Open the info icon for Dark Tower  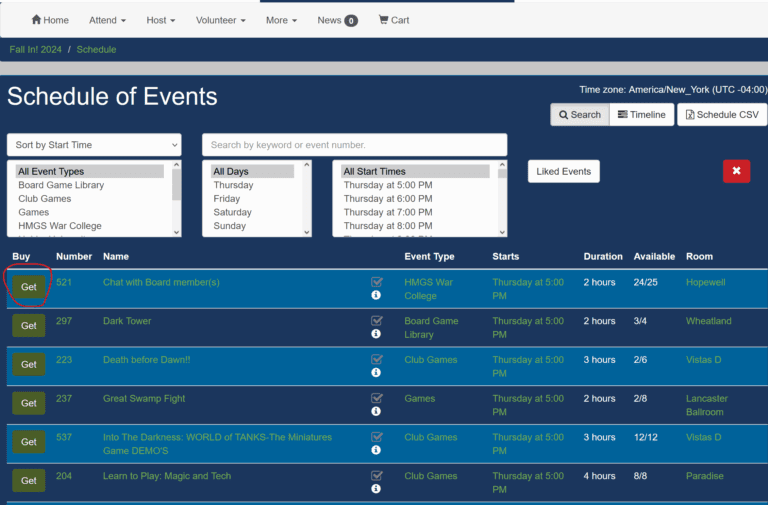tap(376, 334)
